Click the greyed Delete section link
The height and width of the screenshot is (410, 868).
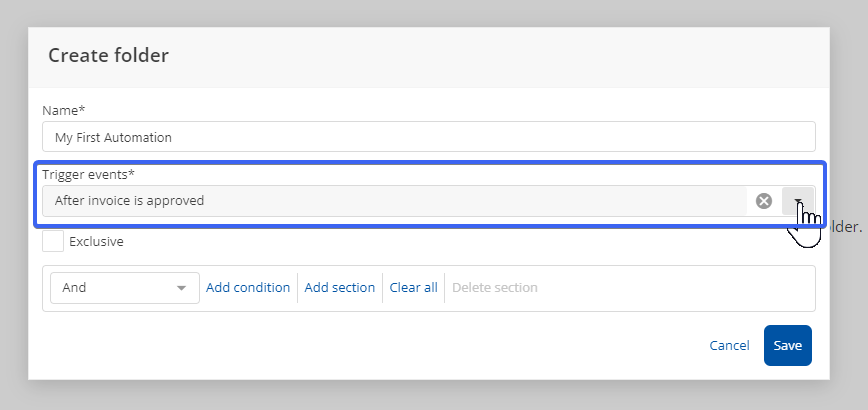pyautogui.click(x=494, y=287)
